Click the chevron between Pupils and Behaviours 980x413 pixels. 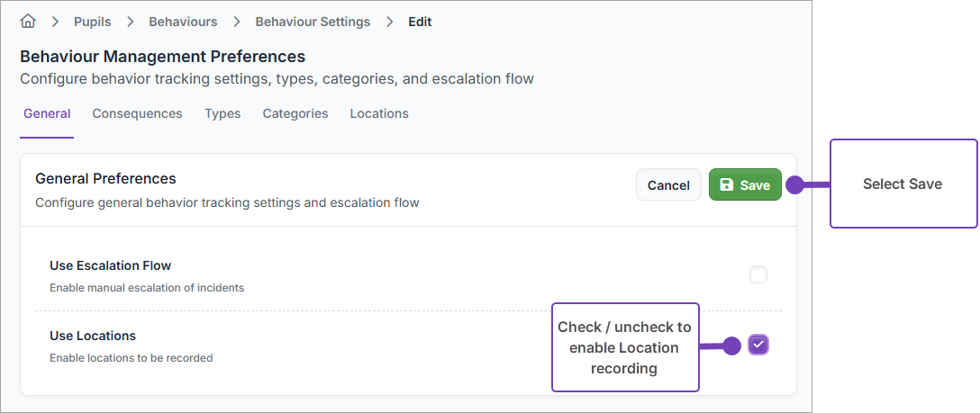coord(130,22)
